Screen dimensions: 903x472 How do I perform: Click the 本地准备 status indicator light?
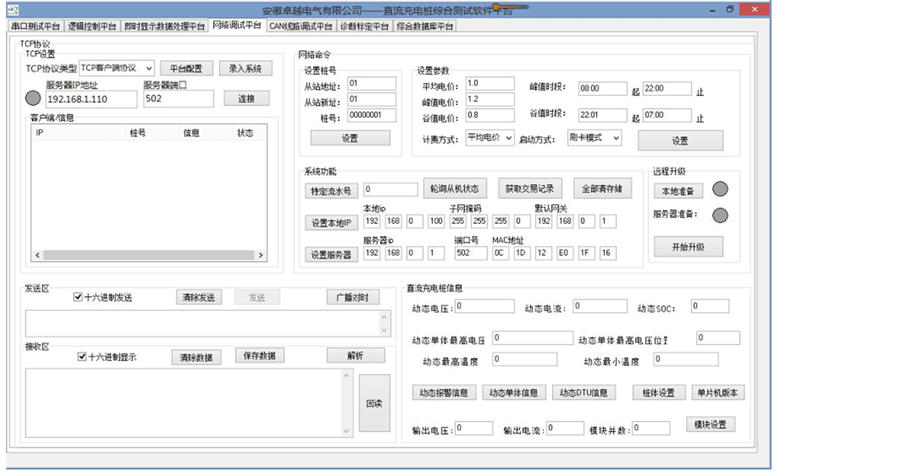719,189
